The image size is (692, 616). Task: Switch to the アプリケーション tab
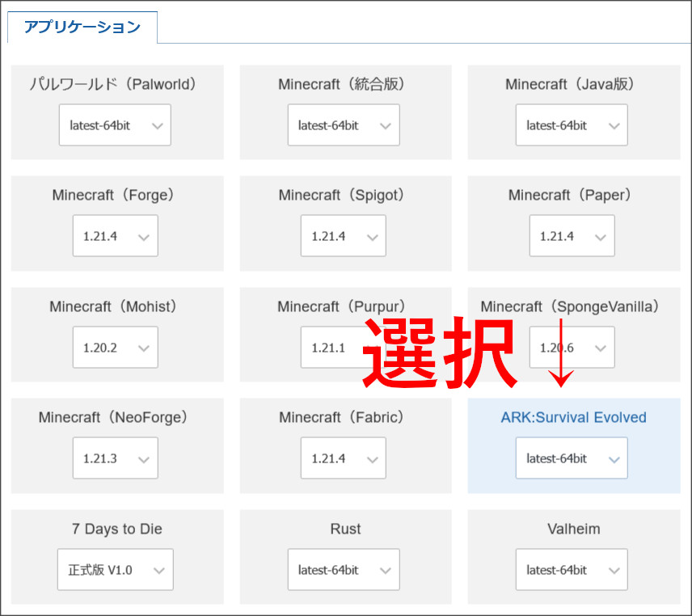tap(82, 27)
